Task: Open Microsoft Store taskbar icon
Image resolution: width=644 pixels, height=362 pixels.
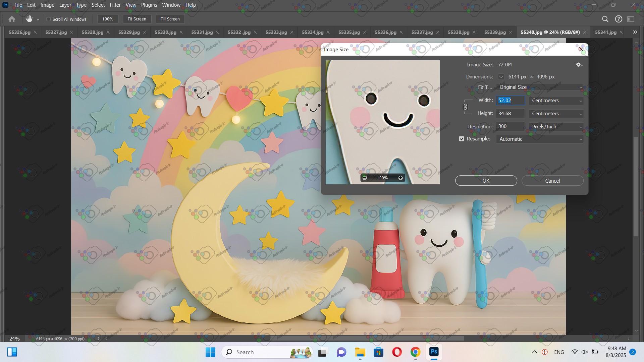Action: (x=379, y=352)
